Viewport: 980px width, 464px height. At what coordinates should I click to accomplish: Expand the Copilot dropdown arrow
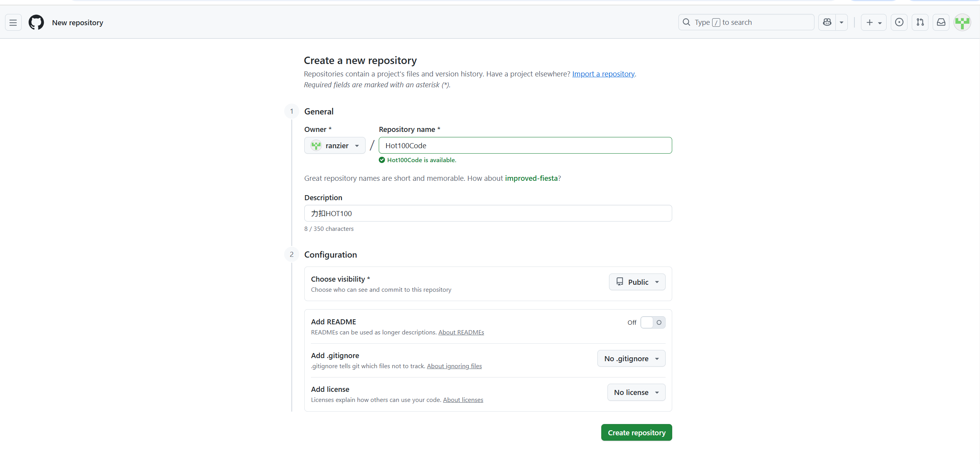(x=842, y=23)
